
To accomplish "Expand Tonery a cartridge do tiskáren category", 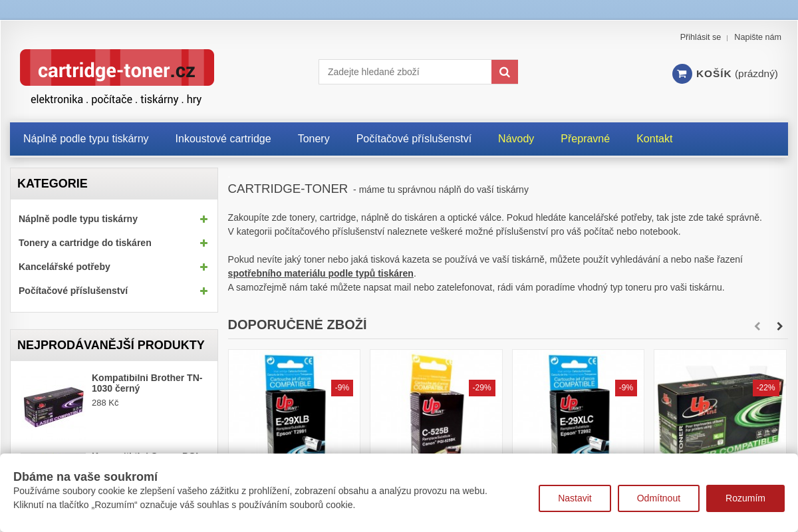I will pyautogui.click(x=203, y=243).
